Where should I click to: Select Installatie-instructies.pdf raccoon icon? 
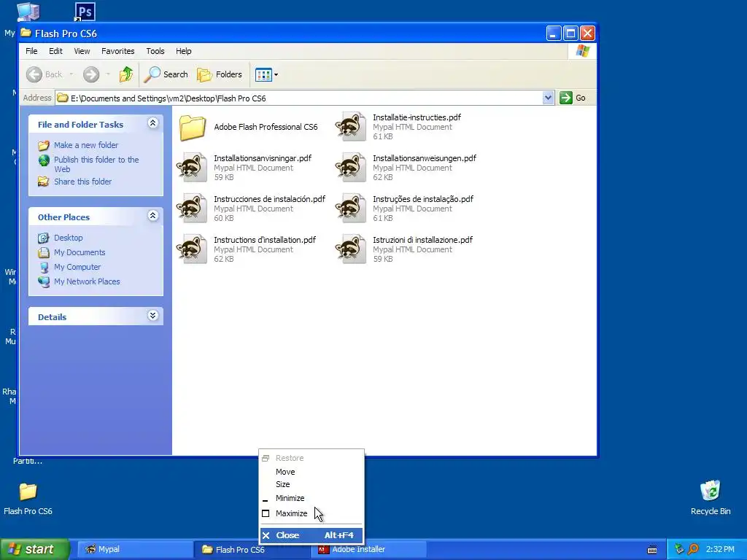click(351, 127)
